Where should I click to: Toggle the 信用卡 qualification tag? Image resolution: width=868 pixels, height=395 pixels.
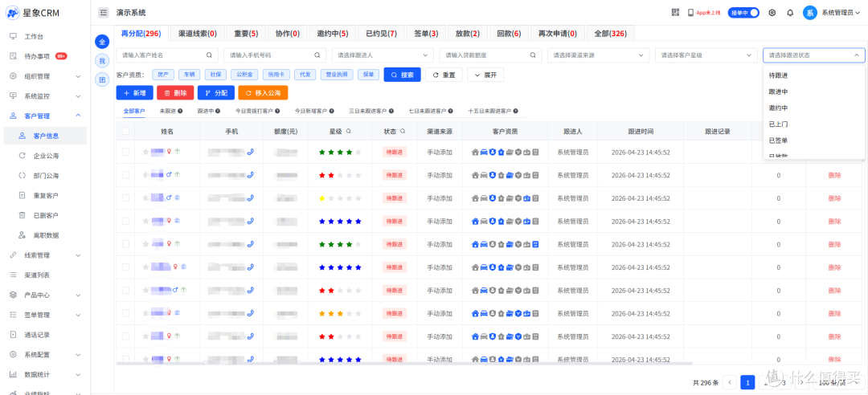pyautogui.click(x=276, y=74)
